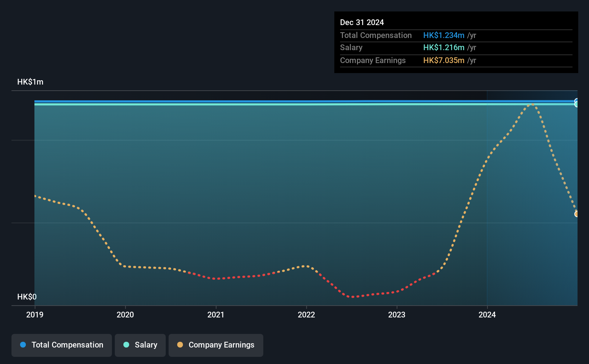589x364 pixels.
Task: Click the HK$7.035m company earnings value
Action: coord(444,60)
